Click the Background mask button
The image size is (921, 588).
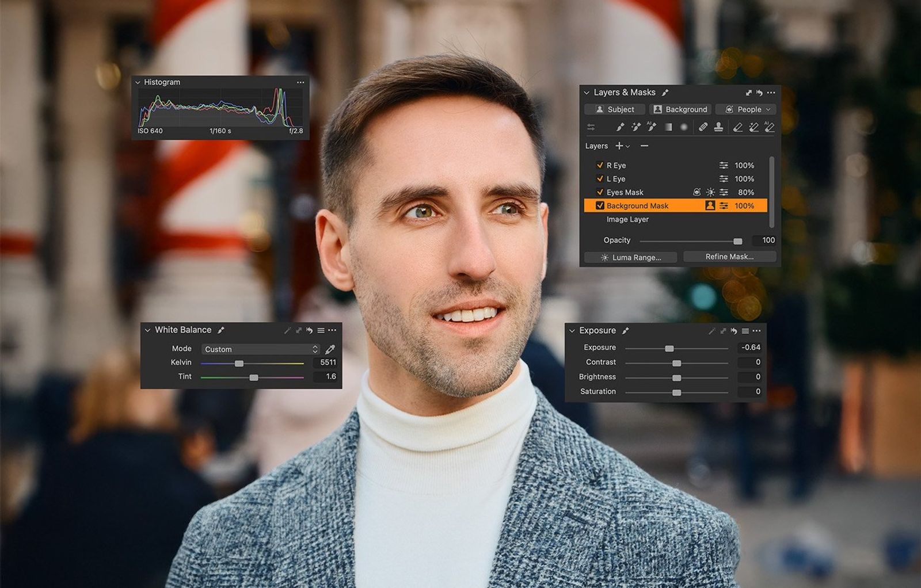click(680, 109)
